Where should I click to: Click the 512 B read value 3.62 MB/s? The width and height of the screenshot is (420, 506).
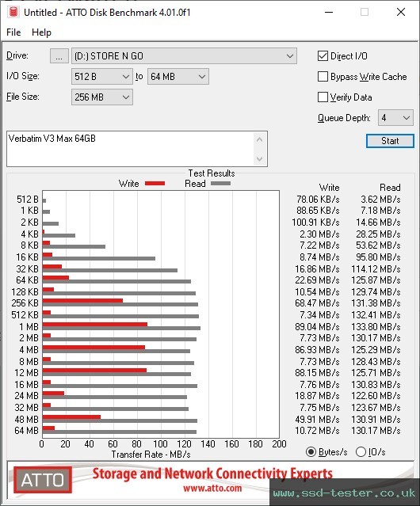380,200
